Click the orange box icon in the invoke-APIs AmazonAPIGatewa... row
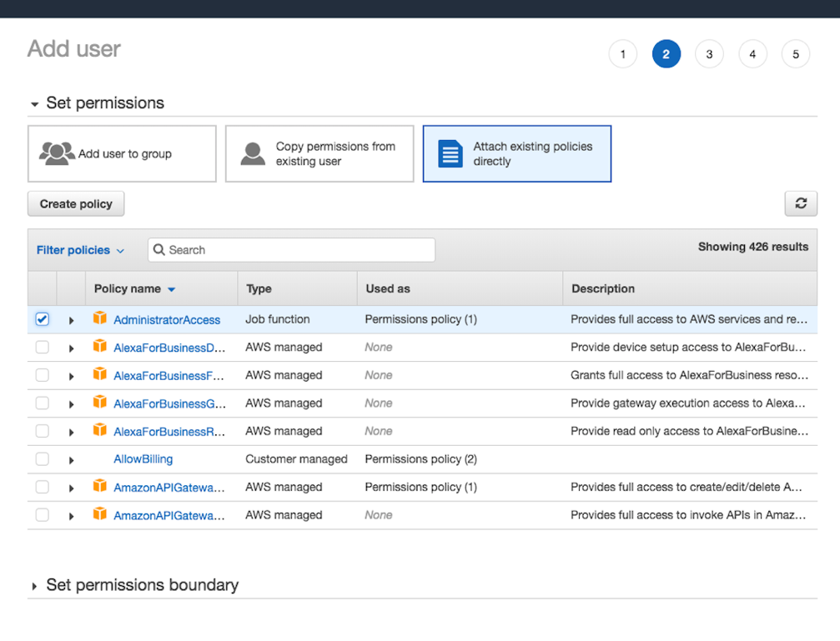This screenshot has width=840, height=641. coord(99,513)
